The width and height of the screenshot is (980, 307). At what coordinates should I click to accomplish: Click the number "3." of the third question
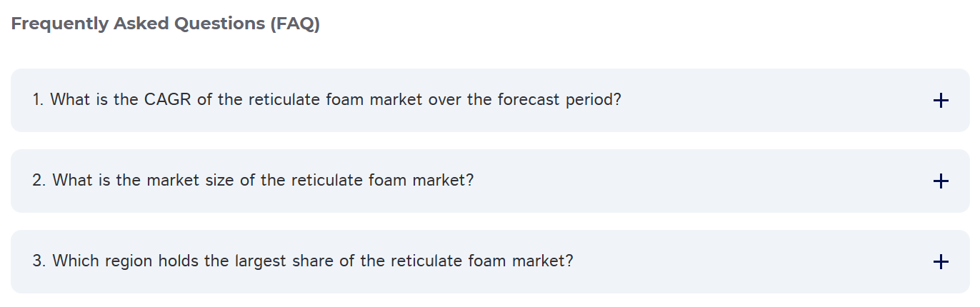pos(39,261)
